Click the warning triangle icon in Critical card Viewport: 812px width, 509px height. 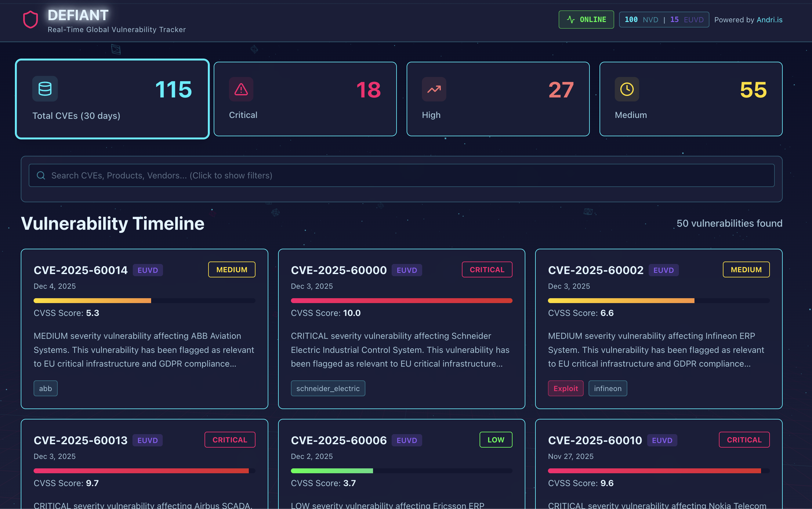tap(241, 89)
